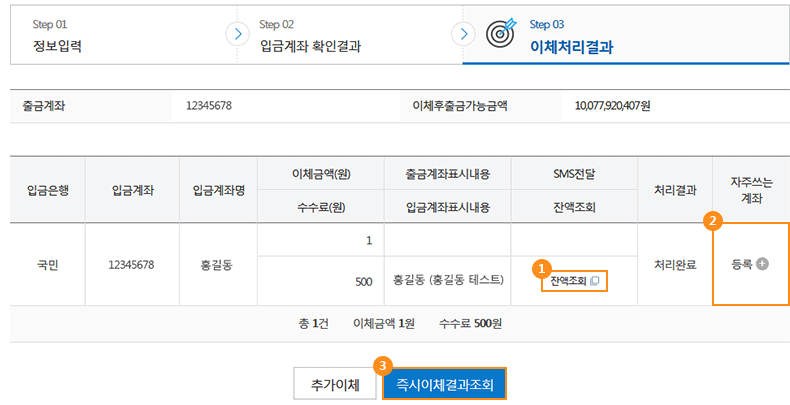
Task: Click the amount 10,077,920,407원
Action: pyautogui.click(x=612, y=106)
